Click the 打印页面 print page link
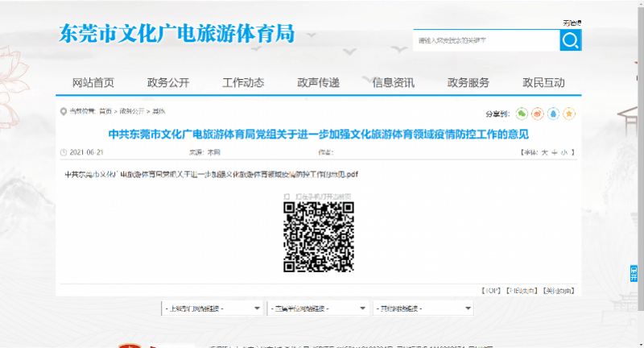The width and height of the screenshot is (644, 348). pos(522,291)
